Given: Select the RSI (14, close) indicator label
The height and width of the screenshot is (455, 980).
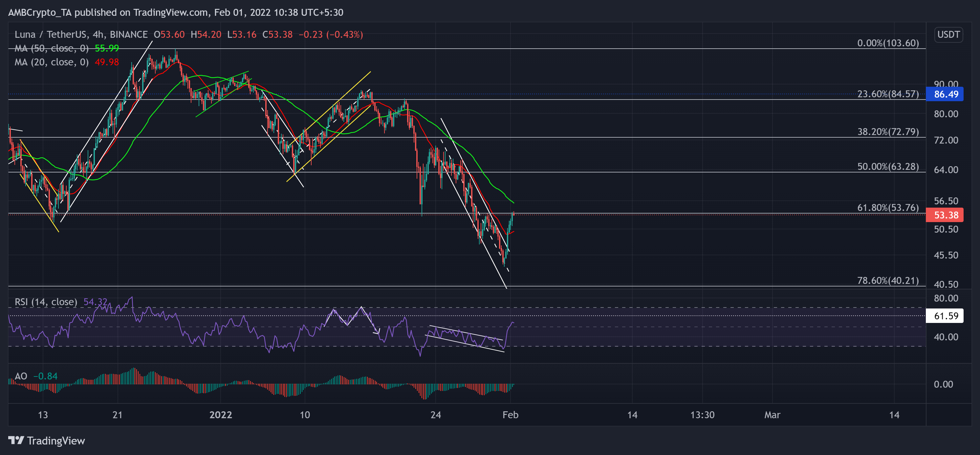Looking at the screenshot, I should coord(46,302).
